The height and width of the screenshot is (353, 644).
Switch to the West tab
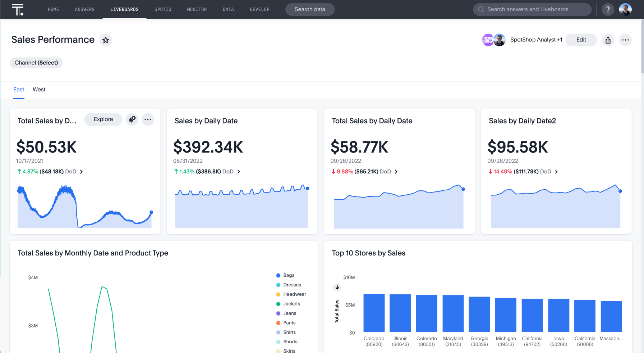(x=39, y=90)
